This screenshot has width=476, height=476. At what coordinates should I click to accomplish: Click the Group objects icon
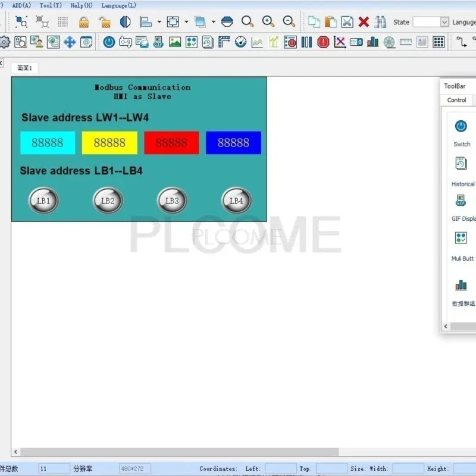(x=21, y=22)
